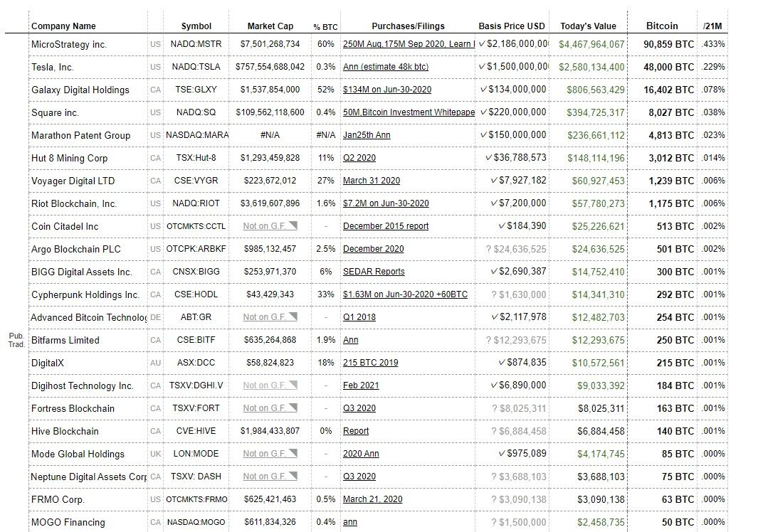763x532 pixels.
Task: Select the TSE:GLXY symbol cell
Action: pos(196,90)
